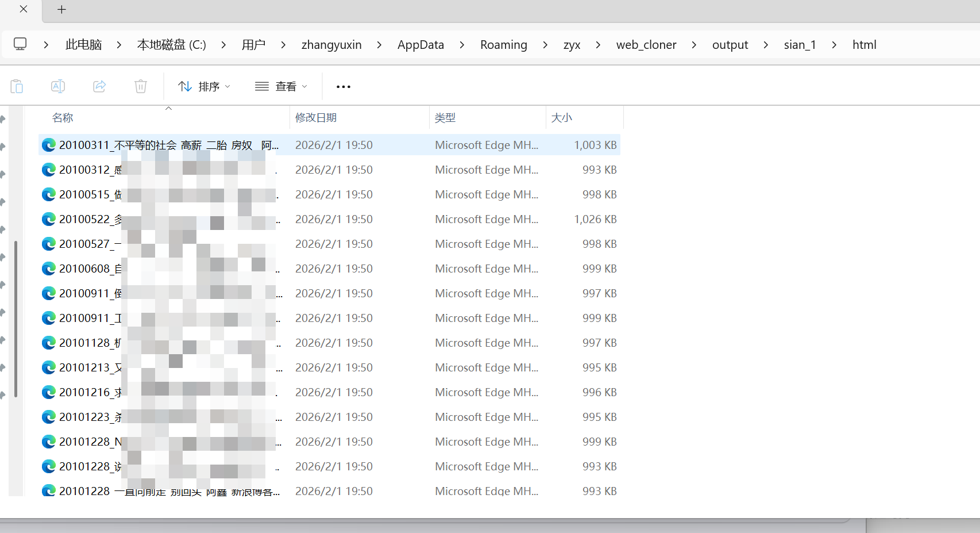Viewport: 980px width, 533px height.
Task: Open the three-dot more options menu
Action: pos(344,87)
